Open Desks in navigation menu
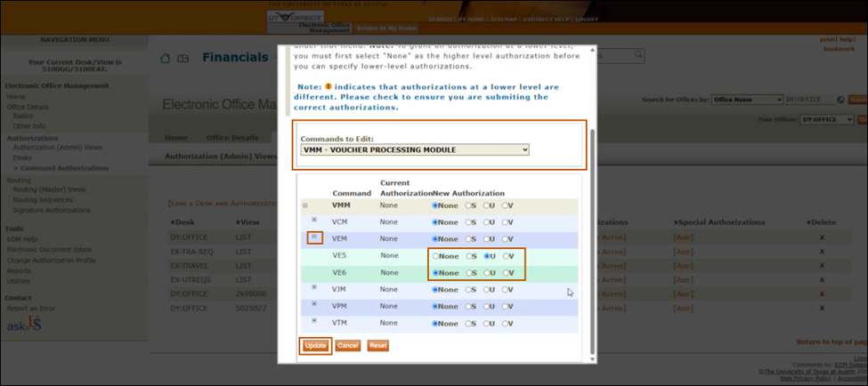Image resolution: width=868 pixels, height=386 pixels. tap(22, 157)
